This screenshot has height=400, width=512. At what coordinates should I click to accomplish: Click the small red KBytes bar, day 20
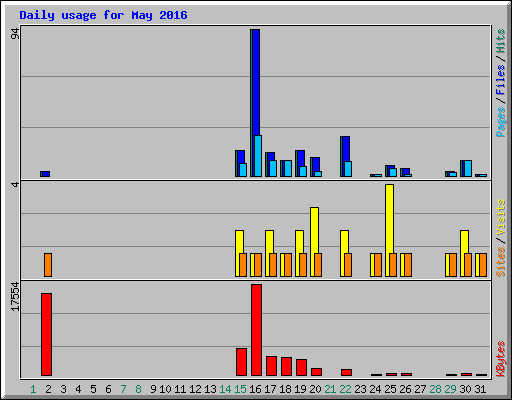[316, 372]
